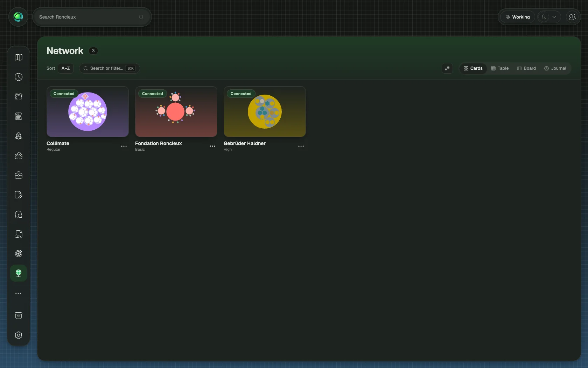
Task: Switch to the Table view
Action: 500,68
